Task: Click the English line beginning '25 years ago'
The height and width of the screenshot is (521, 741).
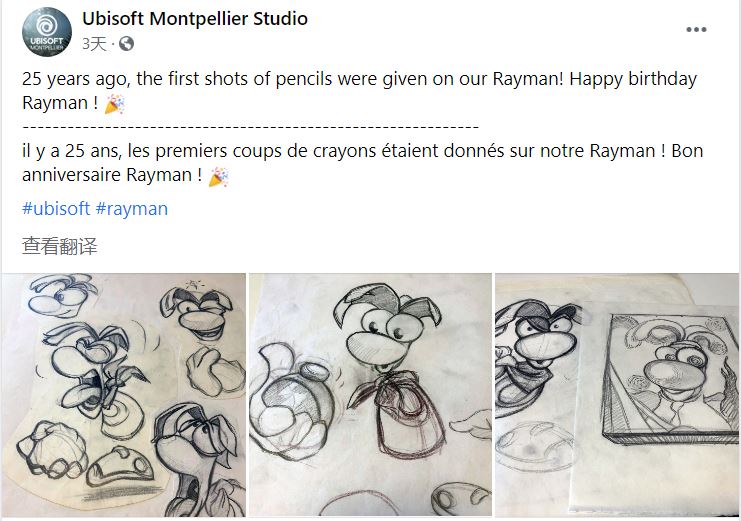Action: click(359, 78)
